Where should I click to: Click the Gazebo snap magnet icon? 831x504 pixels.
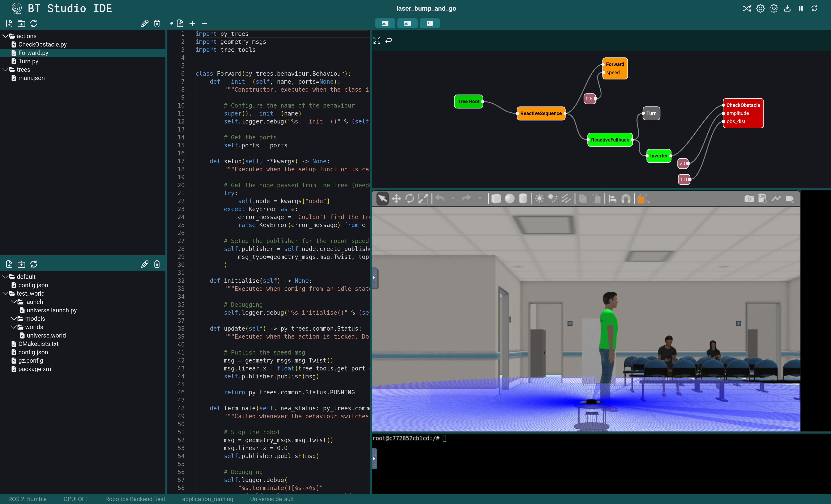click(x=626, y=198)
